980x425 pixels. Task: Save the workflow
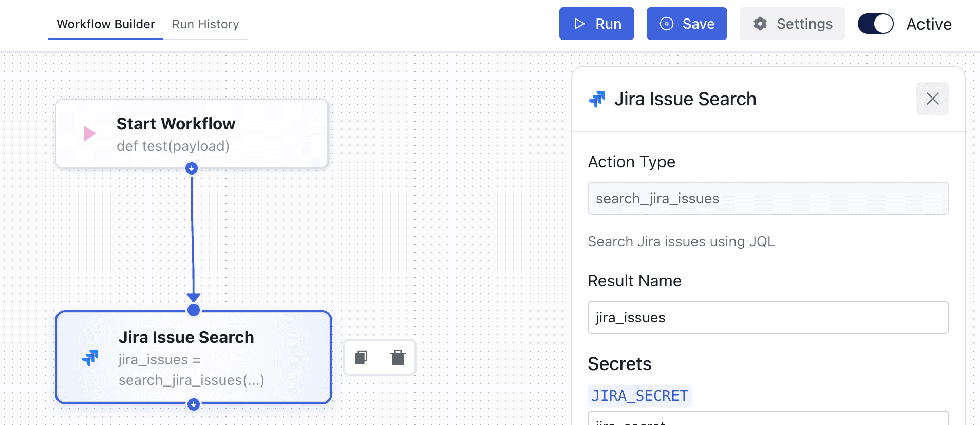(687, 24)
